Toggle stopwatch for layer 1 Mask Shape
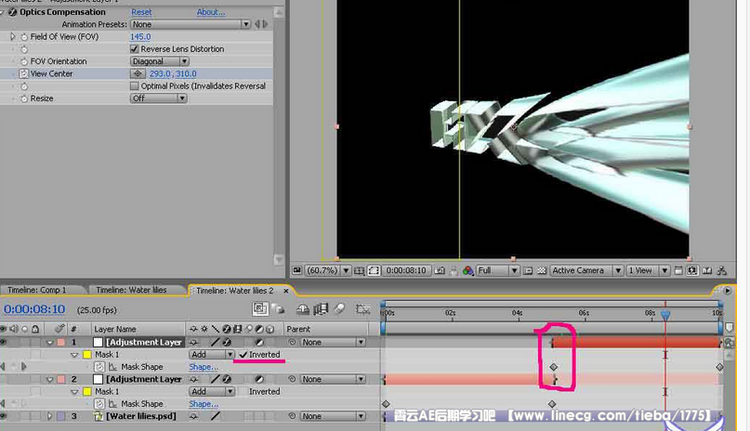 coord(99,367)
